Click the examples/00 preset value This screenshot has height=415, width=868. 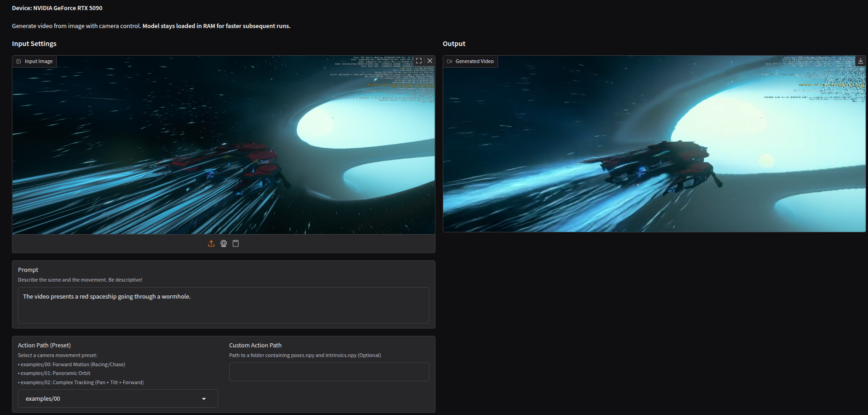tap(43, 399)
